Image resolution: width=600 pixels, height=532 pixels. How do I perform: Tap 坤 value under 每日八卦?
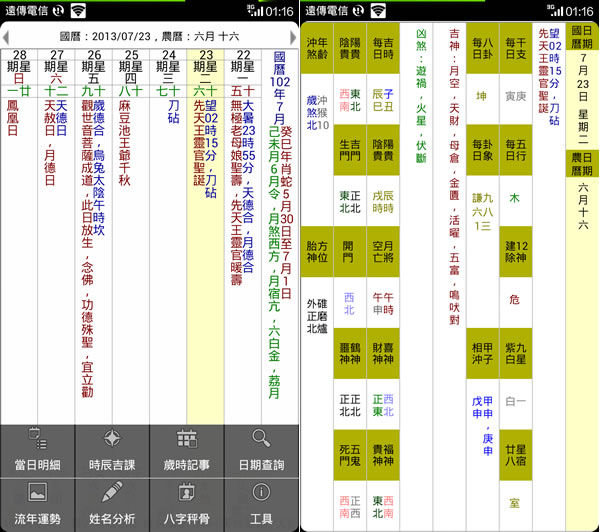(481, 96)
